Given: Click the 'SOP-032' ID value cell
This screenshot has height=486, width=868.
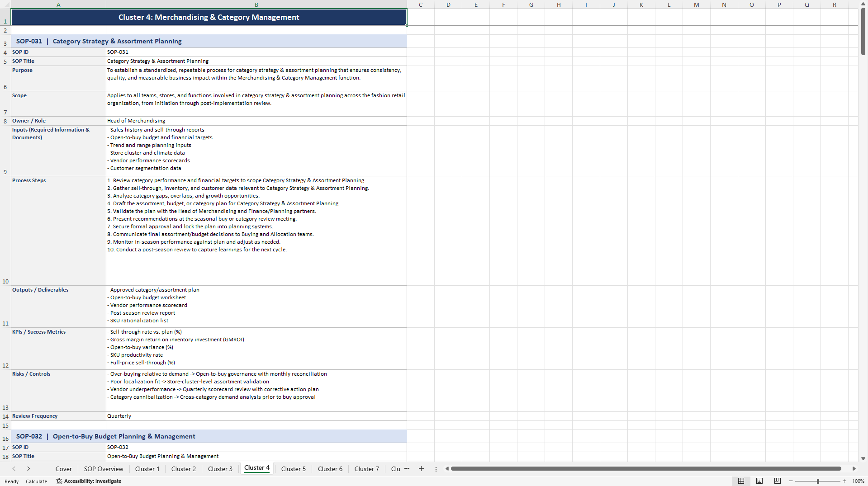Looking at the screenshot, I should (256, 447).
